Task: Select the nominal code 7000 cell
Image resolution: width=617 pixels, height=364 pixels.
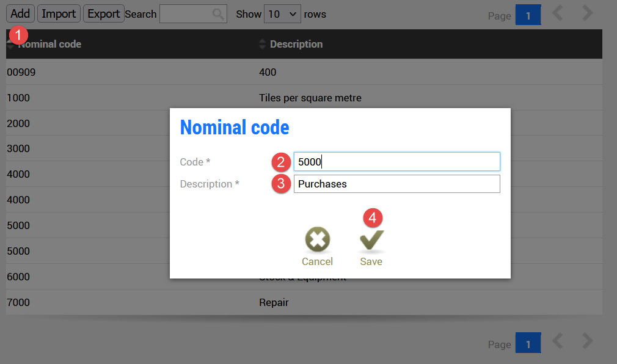Action: 18,302
